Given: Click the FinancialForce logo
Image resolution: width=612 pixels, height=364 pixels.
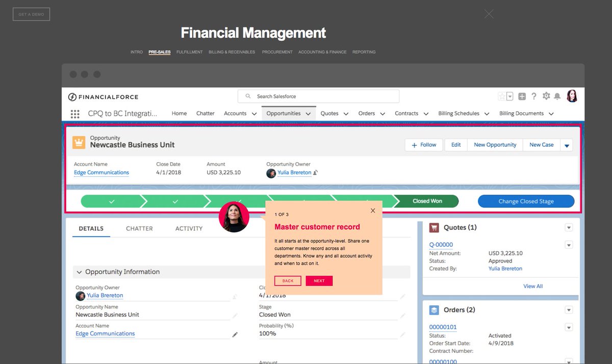Looking at the screenshot, I should [103, 97].
